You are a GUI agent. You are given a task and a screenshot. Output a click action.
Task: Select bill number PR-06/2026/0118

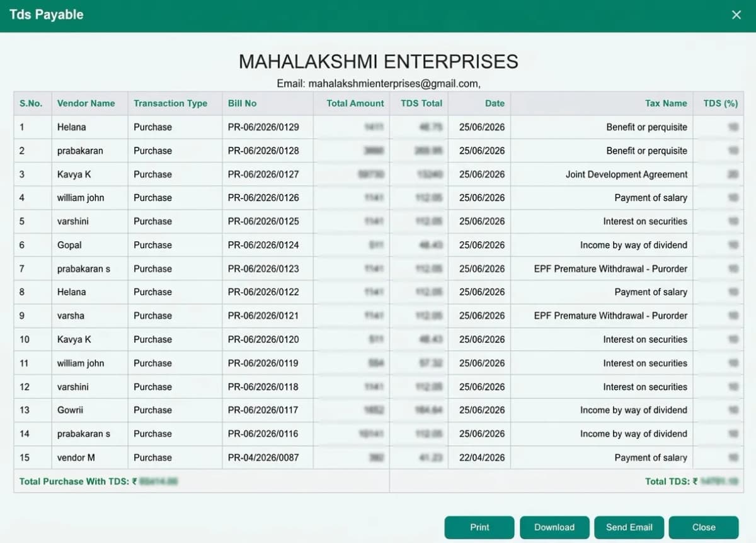263,387
